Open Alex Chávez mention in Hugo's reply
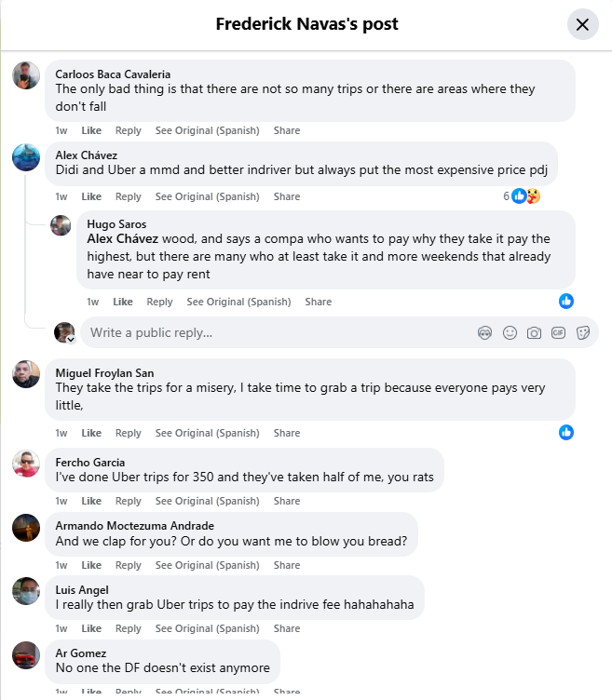 (122, 239)
